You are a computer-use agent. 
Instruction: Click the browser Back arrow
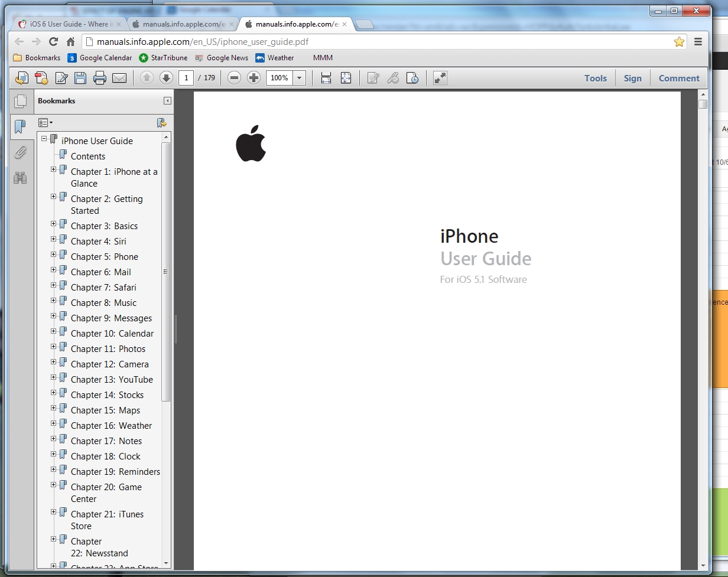19,41
